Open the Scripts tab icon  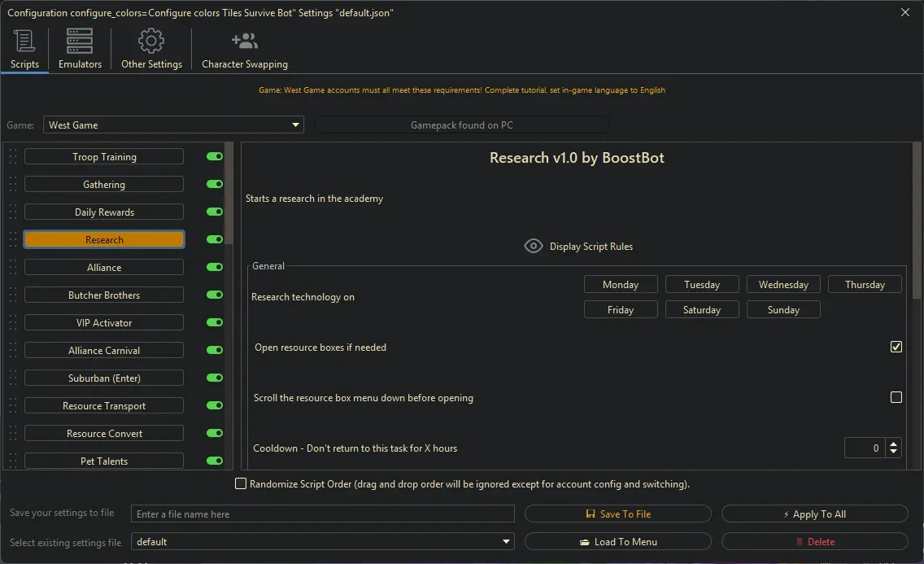(24, 41)
